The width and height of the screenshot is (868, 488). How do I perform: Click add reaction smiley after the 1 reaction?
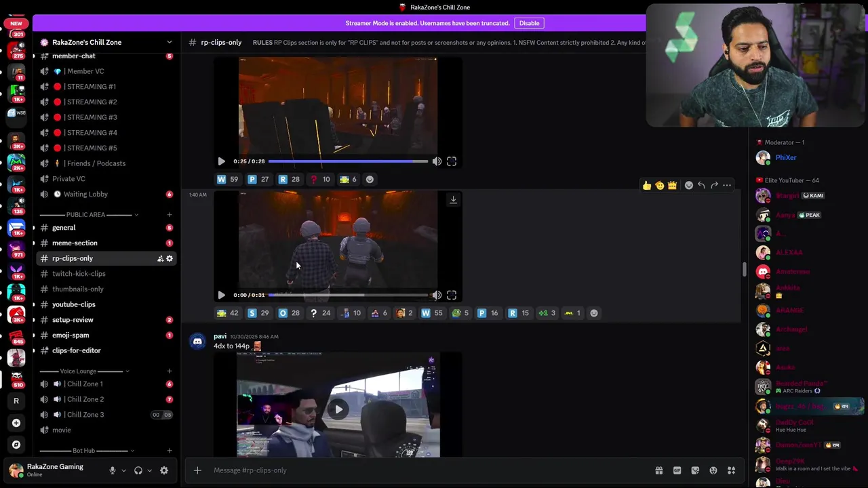[594, 313]
